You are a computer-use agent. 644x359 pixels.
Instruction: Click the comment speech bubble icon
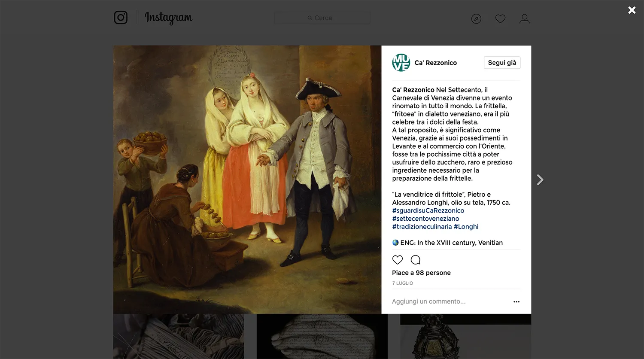click(416, 260)
